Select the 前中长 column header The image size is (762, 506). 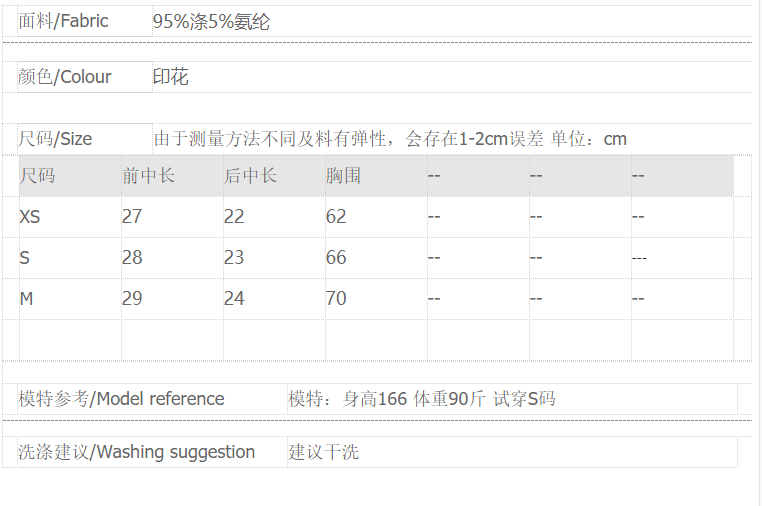pos(148,176)
